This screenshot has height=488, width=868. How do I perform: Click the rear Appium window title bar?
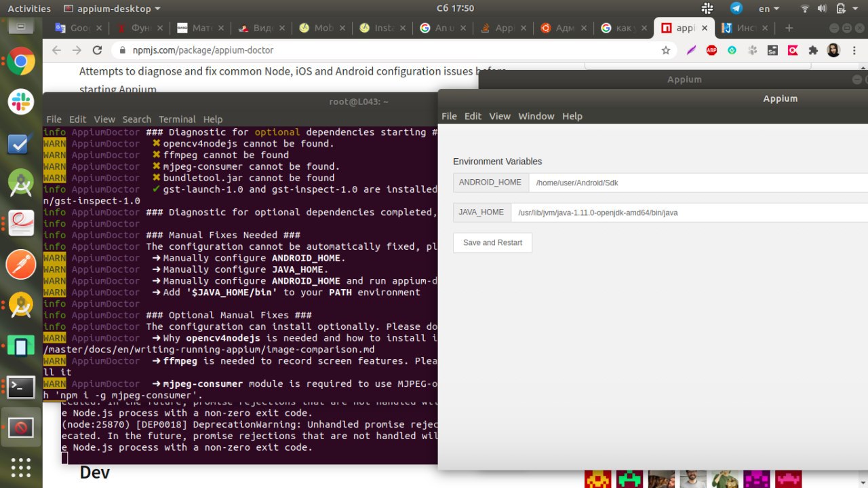tap(673, 79)
